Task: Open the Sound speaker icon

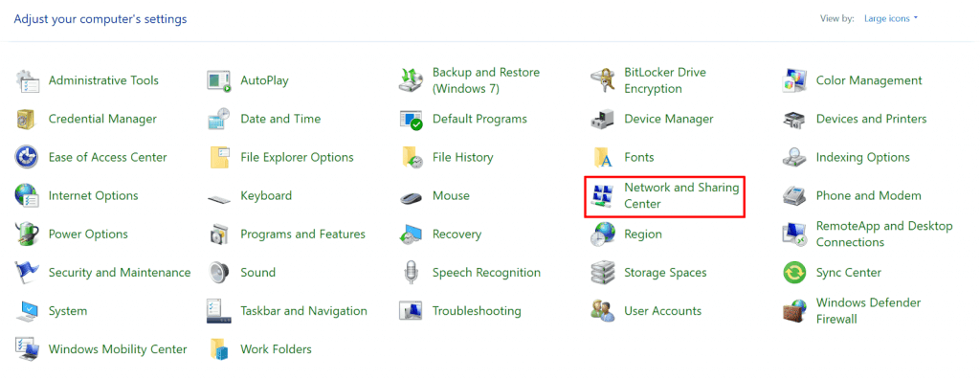Action: [219, 273]
